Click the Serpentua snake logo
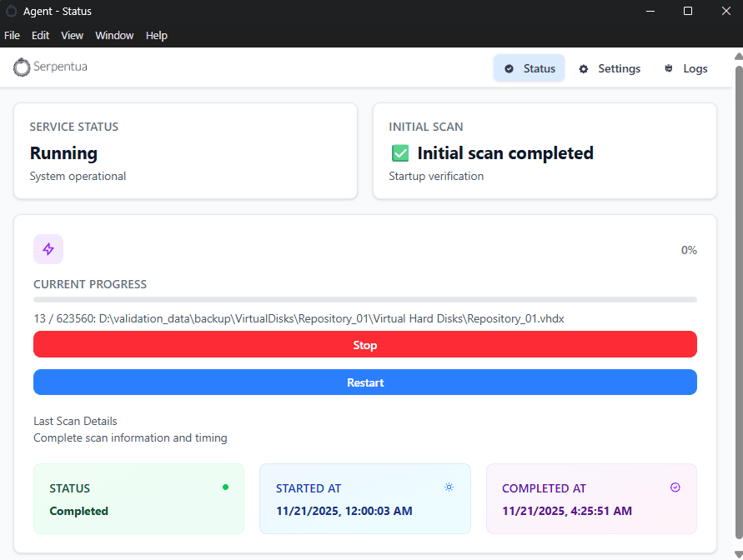 (x=21, y=67)
